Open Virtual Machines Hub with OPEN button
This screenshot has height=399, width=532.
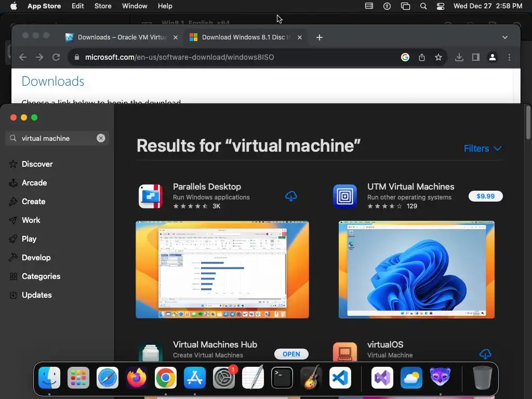pos(291,354)
